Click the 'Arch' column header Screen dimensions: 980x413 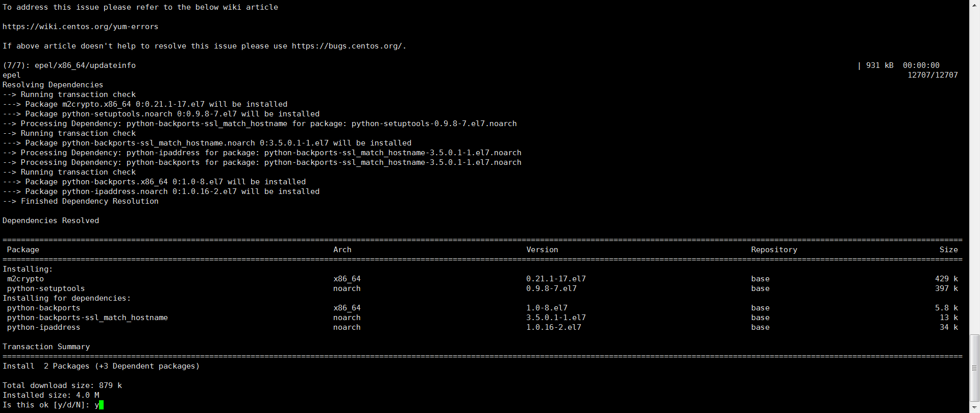point(342,250)
